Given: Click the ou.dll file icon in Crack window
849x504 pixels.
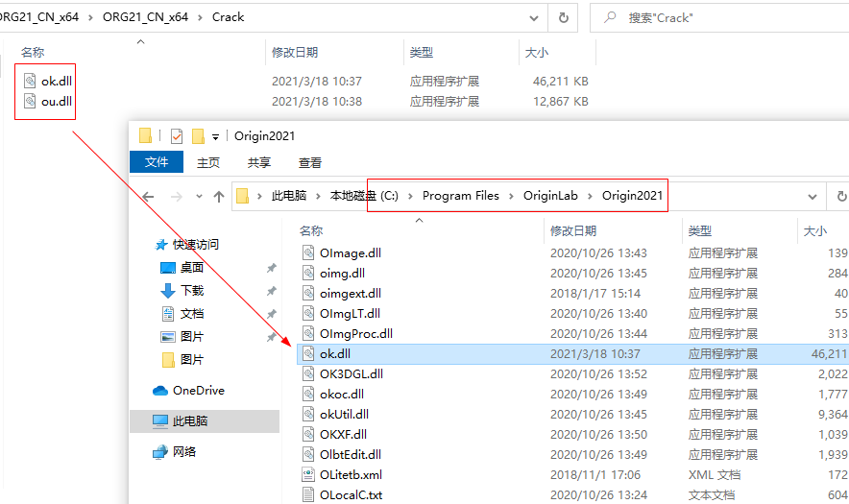Looking at the screenshot, I should click(x=30, y=101).
